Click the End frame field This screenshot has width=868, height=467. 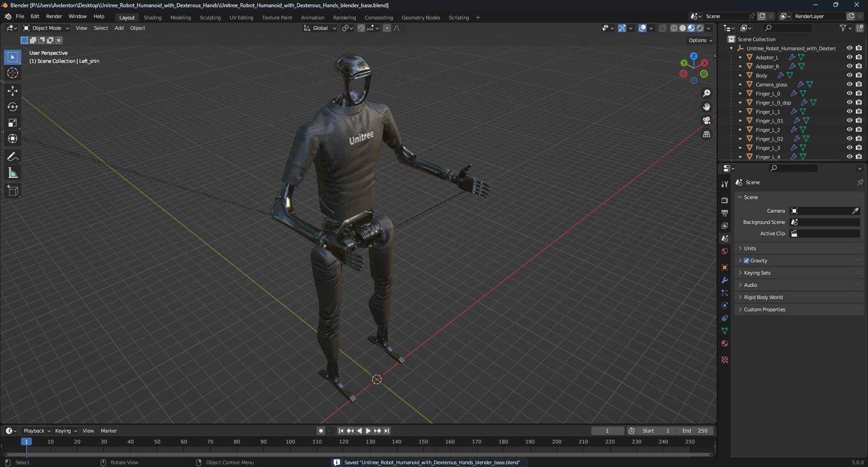coord(695,431)
